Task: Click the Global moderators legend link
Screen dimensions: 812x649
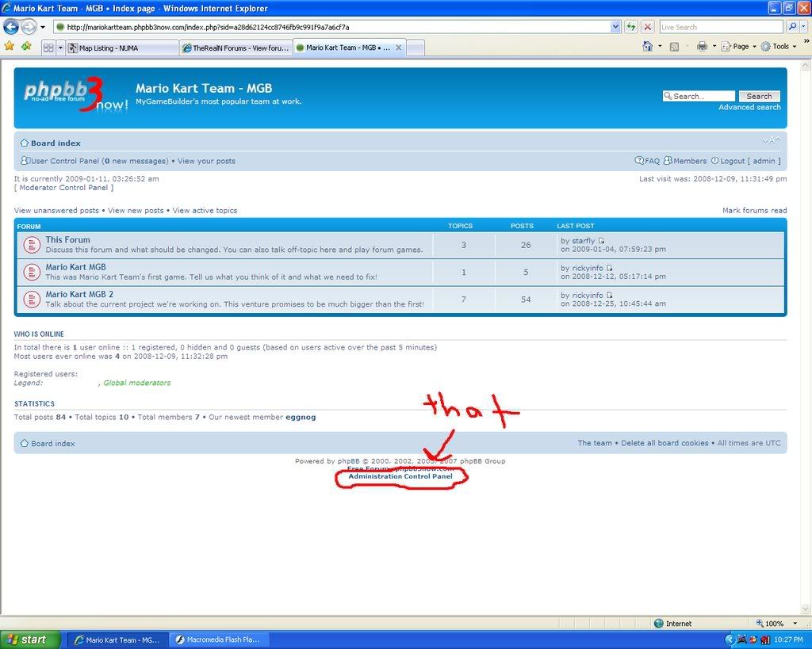Action: coord(136,383)
